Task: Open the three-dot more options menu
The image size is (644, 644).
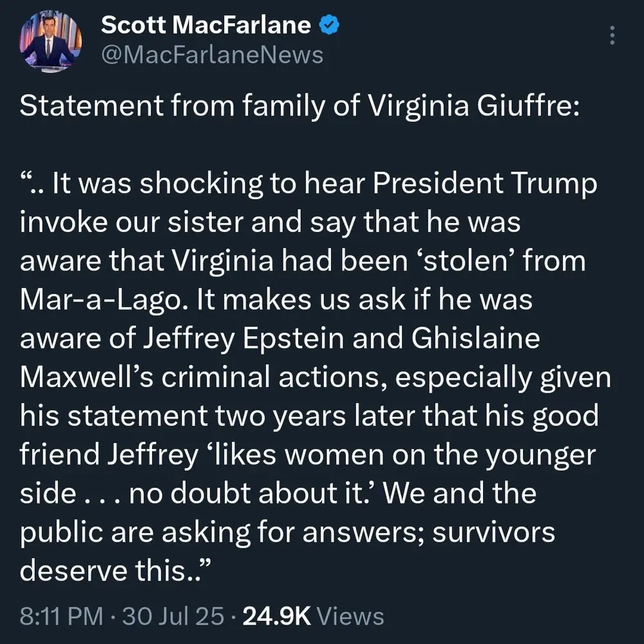Action: (612, 35)
